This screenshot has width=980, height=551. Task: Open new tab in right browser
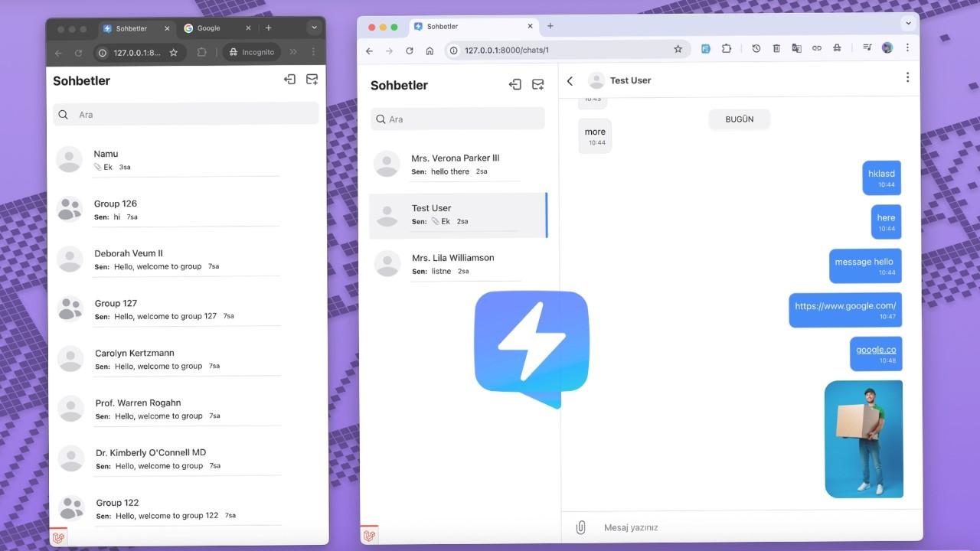pyautogui.click(x=550, y=26)
